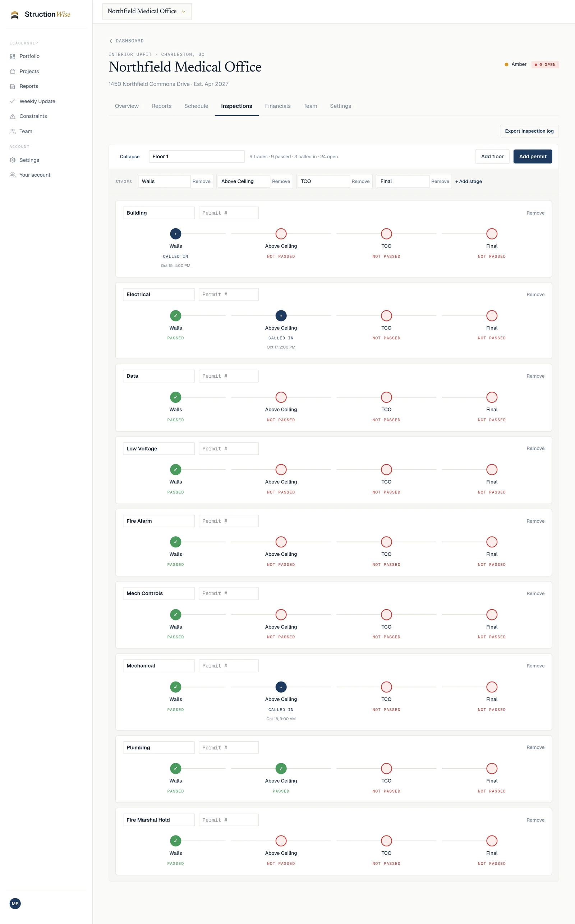The image size is (575, 924).
Task: Click the StructionWise logo icon
Action: [15, 14]
